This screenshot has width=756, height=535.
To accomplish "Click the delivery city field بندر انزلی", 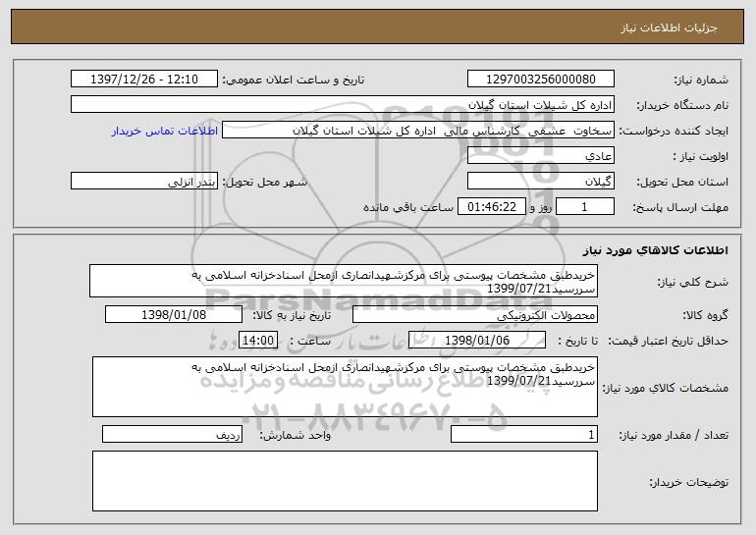I will point(144,182).
